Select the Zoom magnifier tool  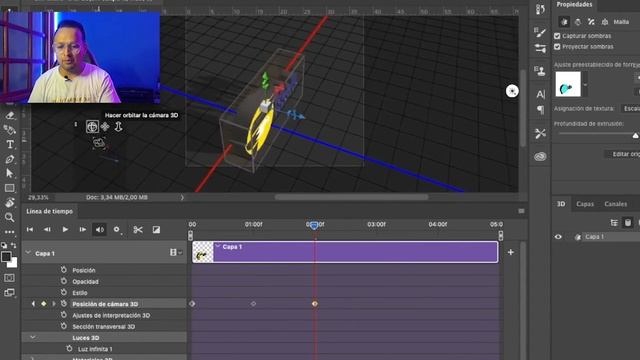click(9, 217)
